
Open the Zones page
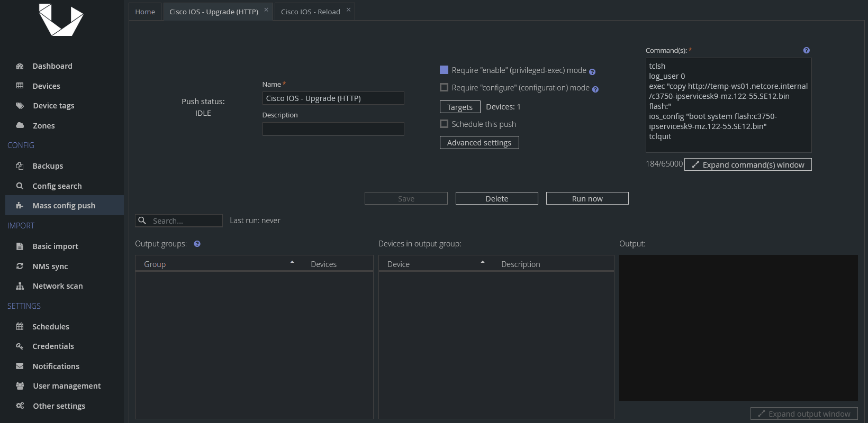pos(44,125)
